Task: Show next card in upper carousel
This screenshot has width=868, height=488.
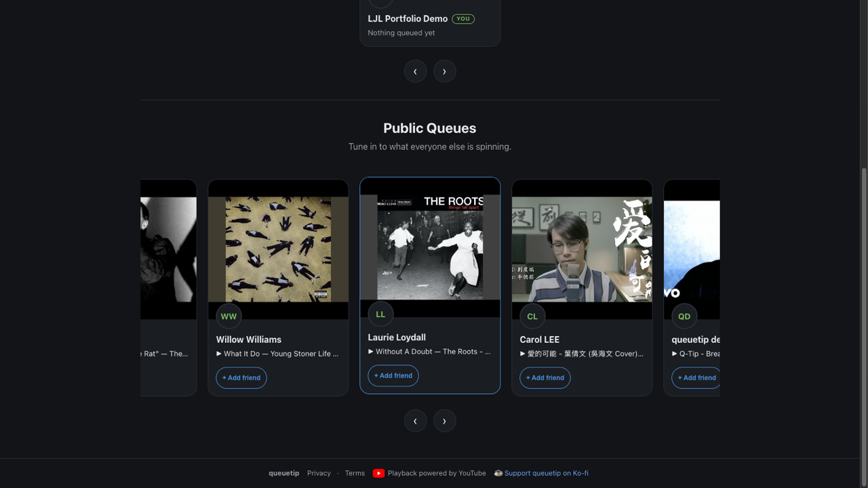Action: click(445, 71)
